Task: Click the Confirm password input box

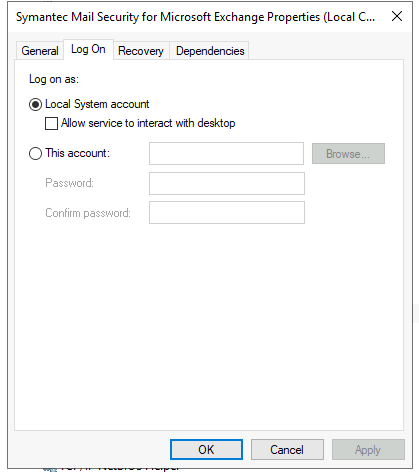Action: click(x=227, y=213)
